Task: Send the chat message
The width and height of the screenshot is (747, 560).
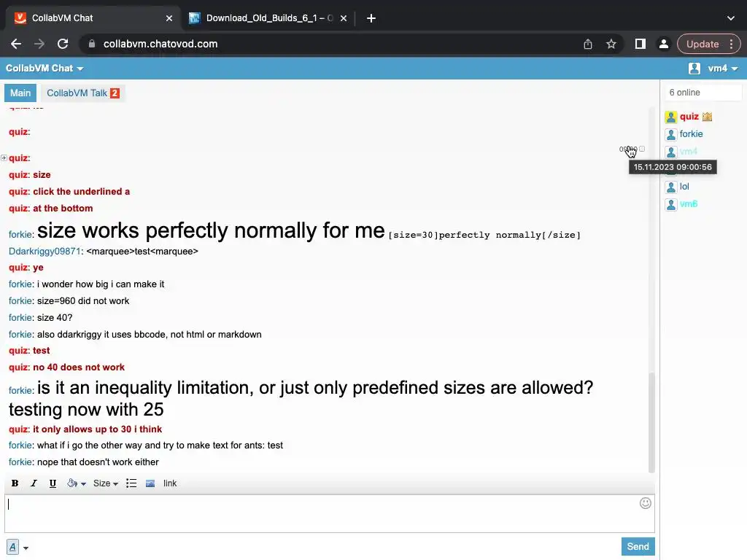Action: [638, 547]
